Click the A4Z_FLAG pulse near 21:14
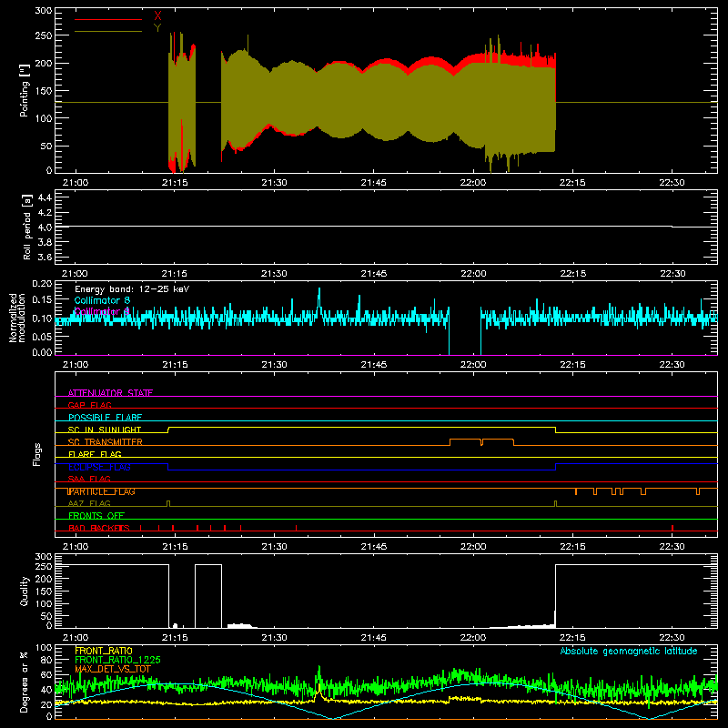The image size is (728, 728). click(168, 503)
